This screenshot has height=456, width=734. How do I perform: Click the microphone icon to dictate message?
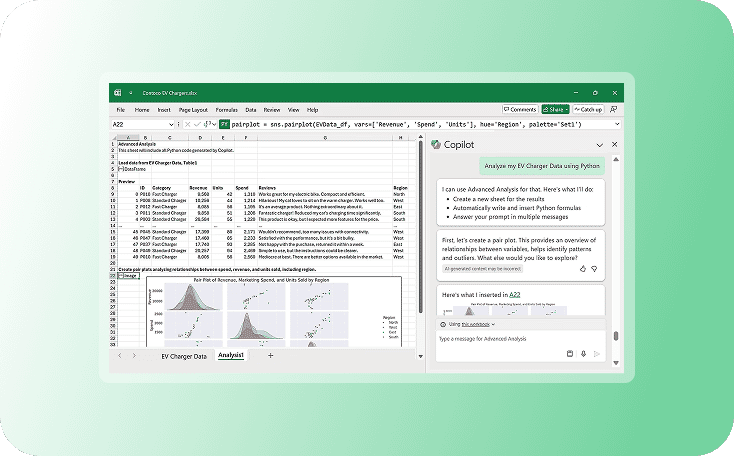[583, 353]
